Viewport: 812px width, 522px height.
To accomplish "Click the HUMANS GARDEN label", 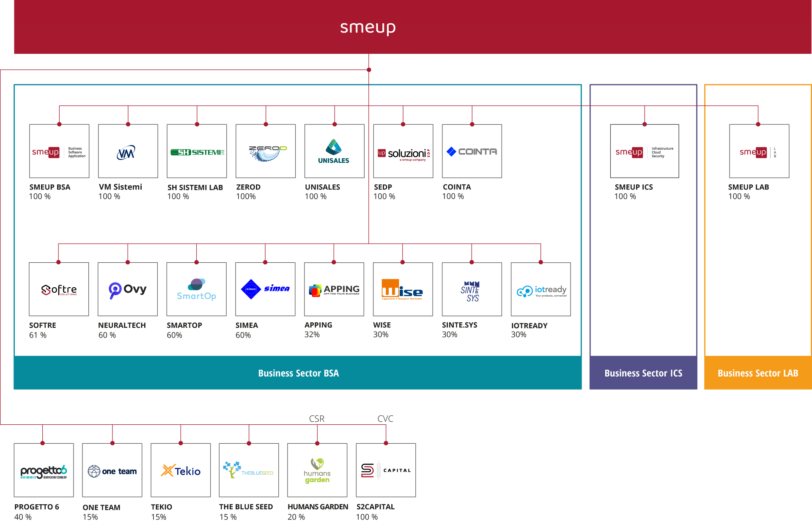I will (x=318, y=507).
